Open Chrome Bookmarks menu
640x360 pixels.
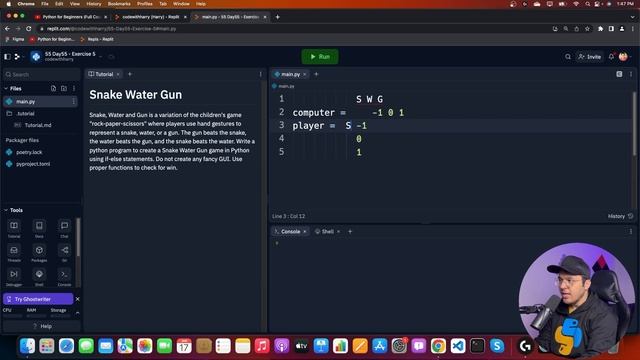click(x=119, y=4)
